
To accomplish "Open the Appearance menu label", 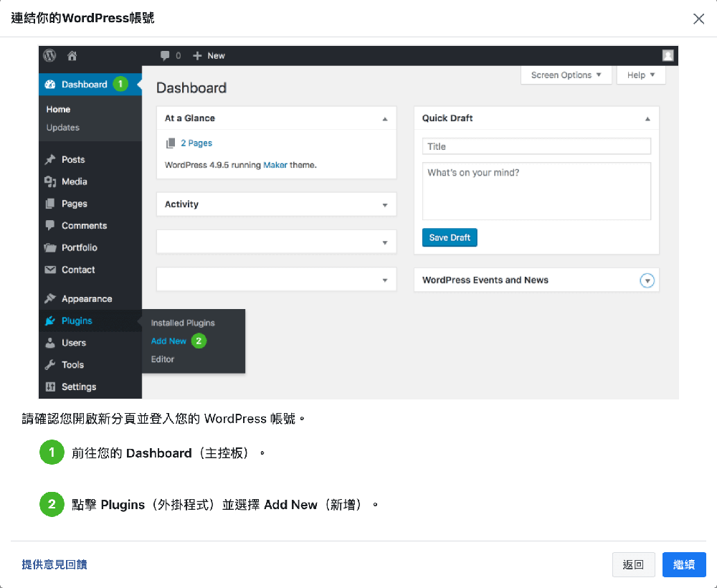I will click(x=87, y=298).
